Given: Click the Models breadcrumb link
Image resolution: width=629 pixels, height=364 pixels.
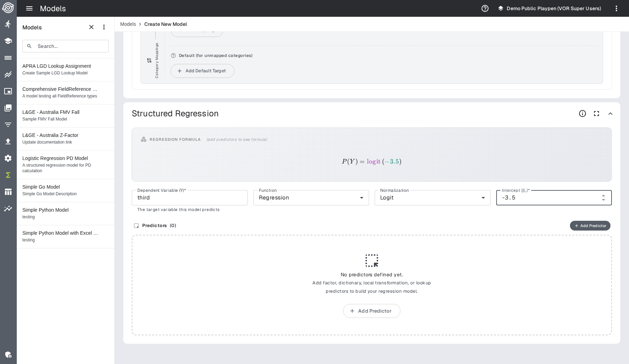Looking at the screenshot, I should click(128, 24).
